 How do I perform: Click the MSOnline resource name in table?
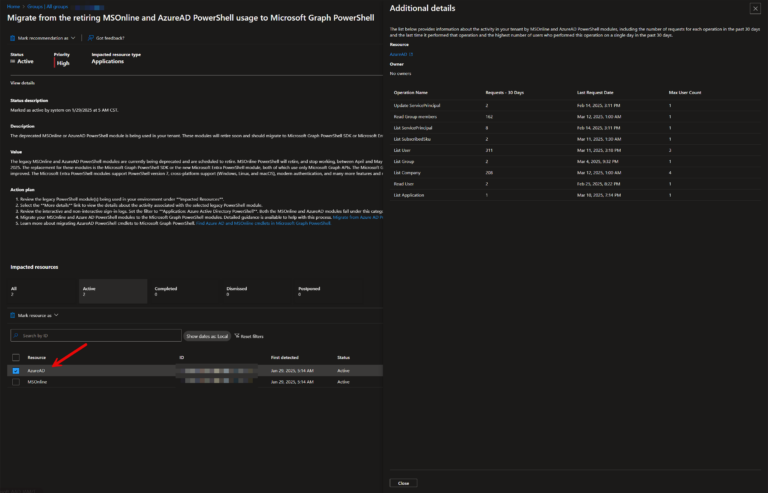(37, 382)
